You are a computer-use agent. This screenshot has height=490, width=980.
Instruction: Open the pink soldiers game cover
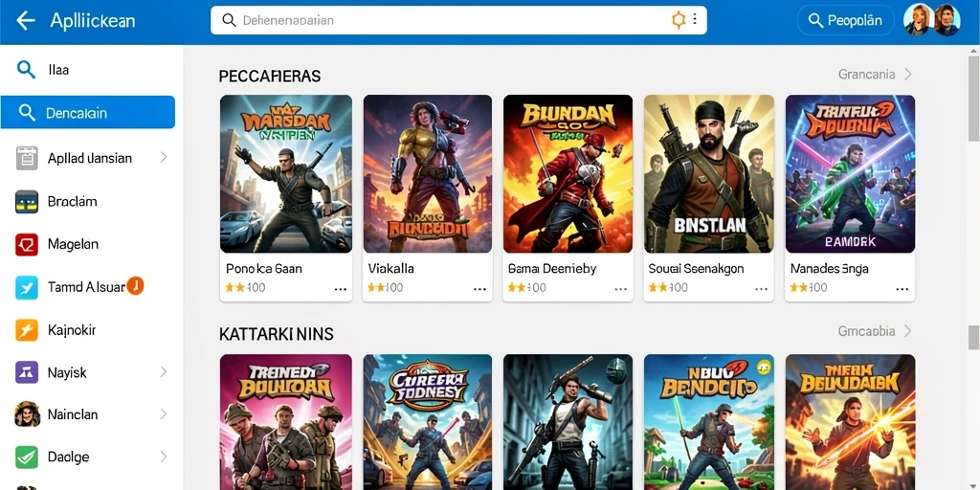(x=285, y=422)
